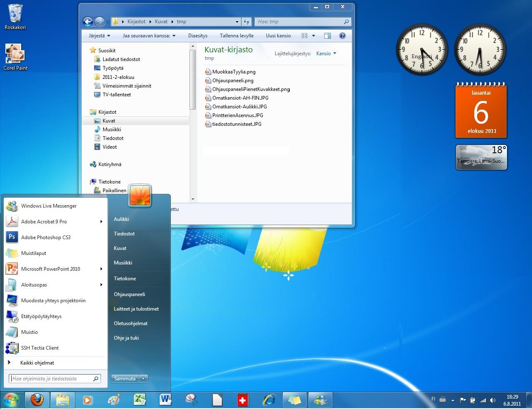Click the network signal tray icon
This screenshot has width=532, height=409.
coord(483,400)
